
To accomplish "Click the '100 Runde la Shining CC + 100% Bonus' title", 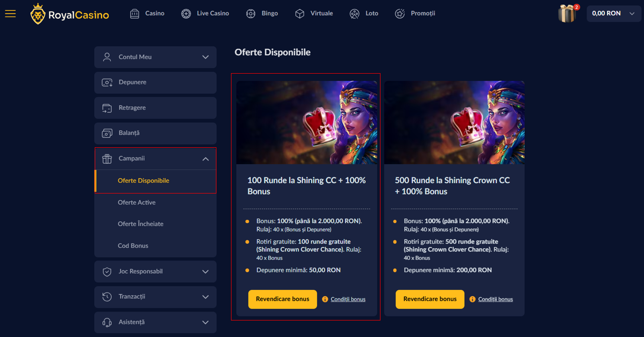I will [306, 186].
